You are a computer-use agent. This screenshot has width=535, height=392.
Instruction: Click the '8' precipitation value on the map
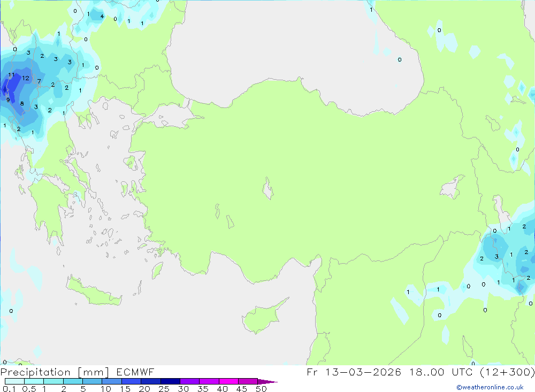(x=22, y=103)
